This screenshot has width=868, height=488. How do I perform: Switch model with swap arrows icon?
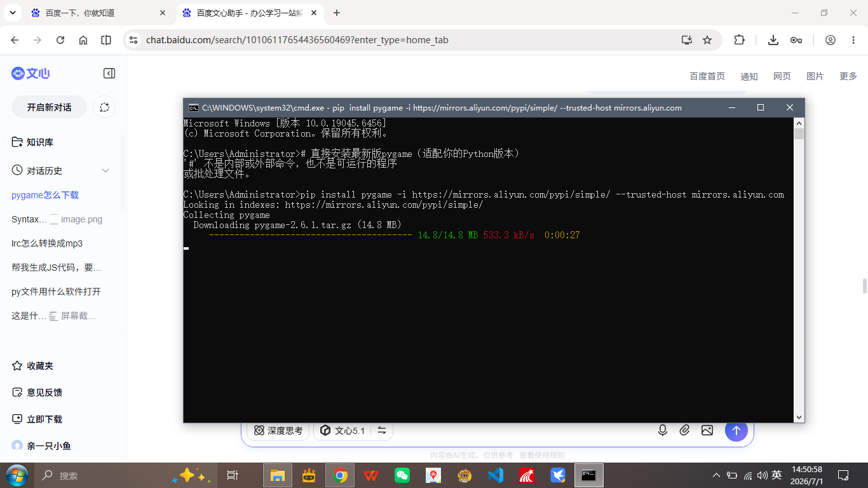click(x=382, y=430)
